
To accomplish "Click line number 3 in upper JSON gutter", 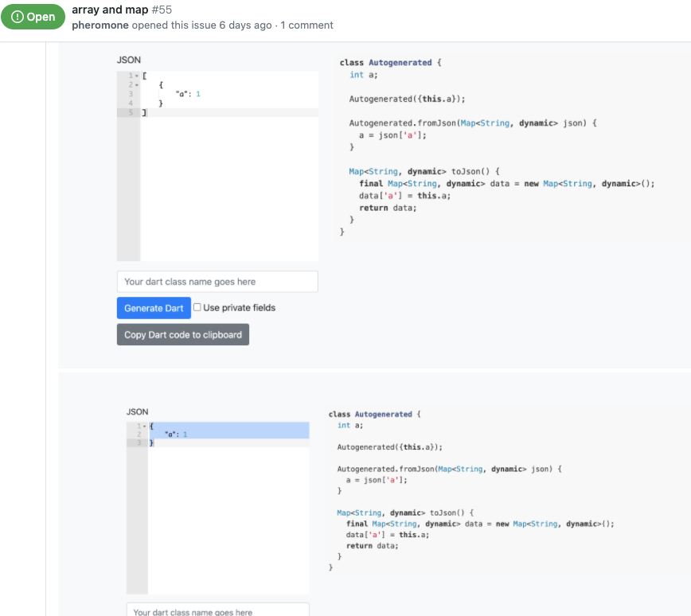I will click(x=131, y=94).
